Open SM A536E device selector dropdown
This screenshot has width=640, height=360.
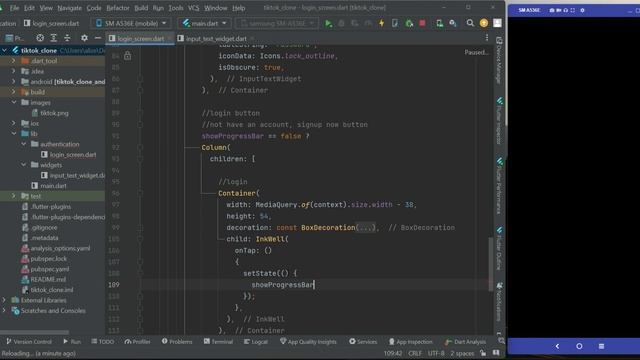(x=131, y=23)
